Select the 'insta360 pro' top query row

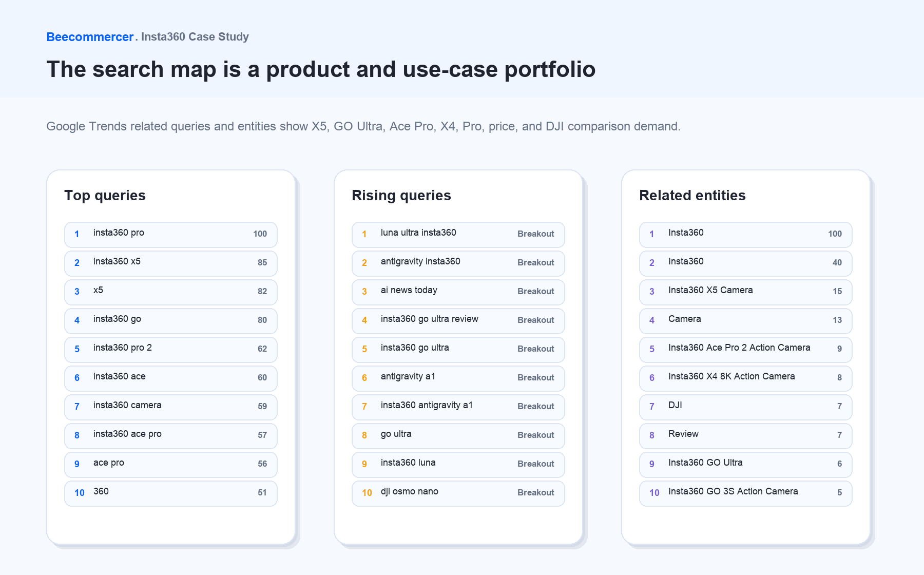(171, 235)
